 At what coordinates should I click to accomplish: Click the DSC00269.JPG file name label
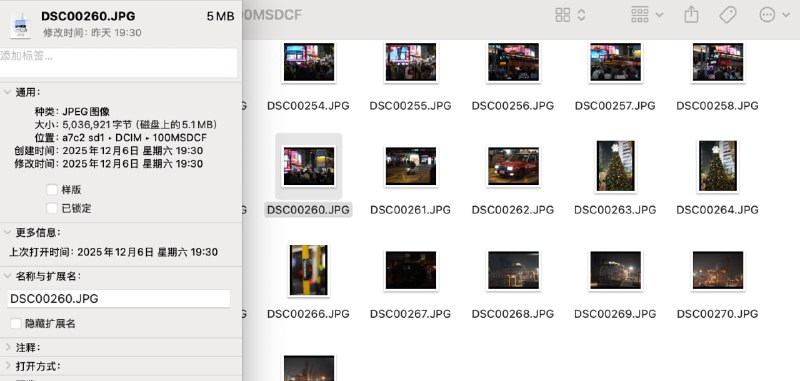click(x=615, y=314)
